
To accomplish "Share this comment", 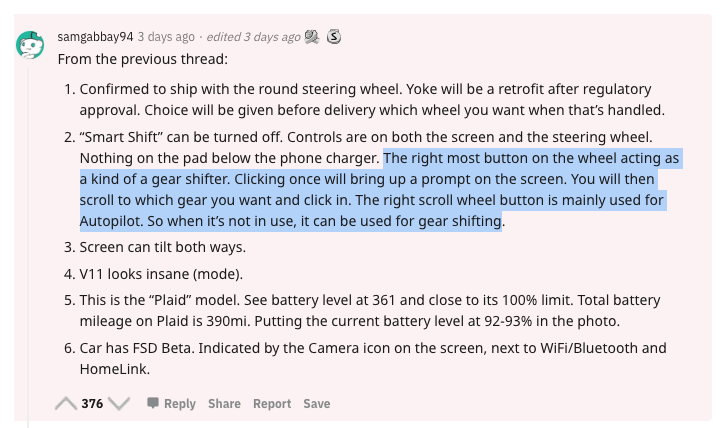I will pos(224,404).
